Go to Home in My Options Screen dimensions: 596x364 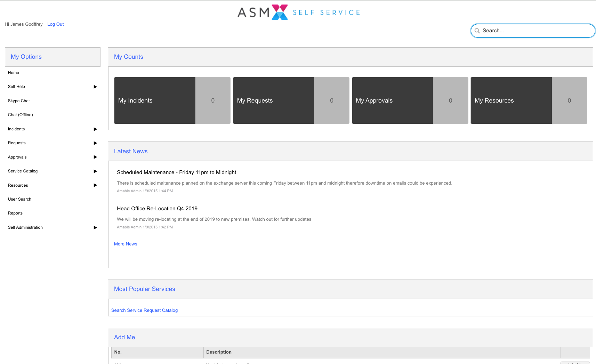coord(14,73)
